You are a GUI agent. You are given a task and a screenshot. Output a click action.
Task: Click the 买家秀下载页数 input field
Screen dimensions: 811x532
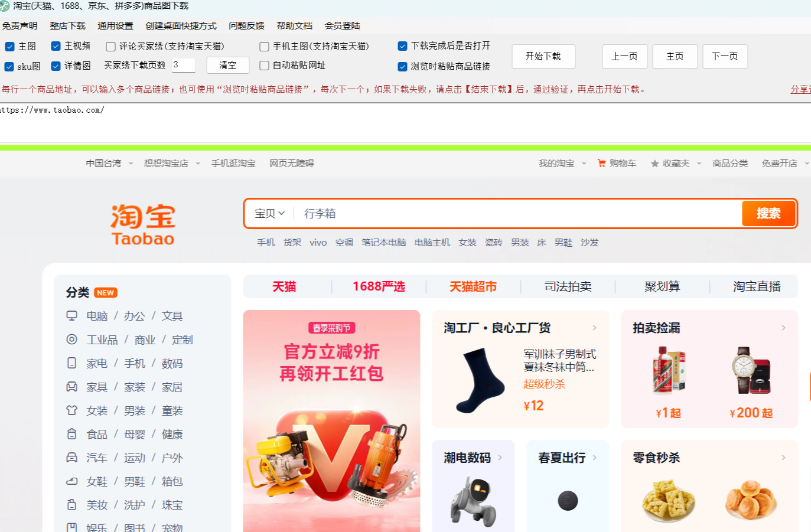[183, 65]
